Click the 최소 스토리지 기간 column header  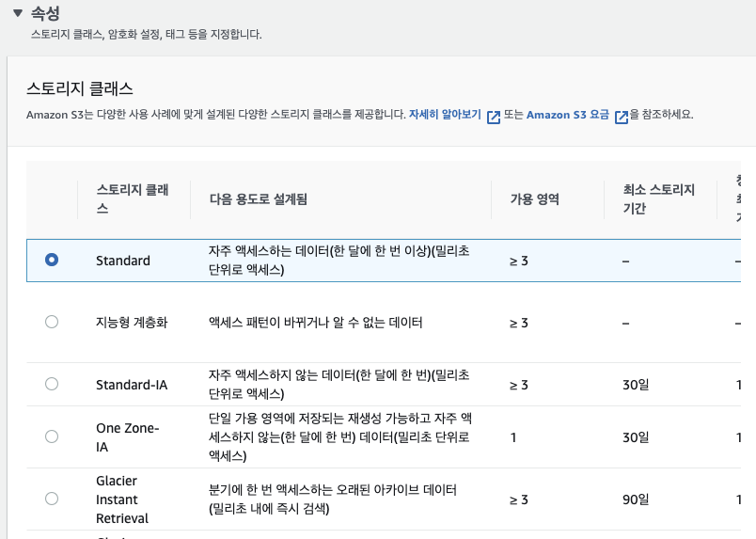click(x=658, y=198)
